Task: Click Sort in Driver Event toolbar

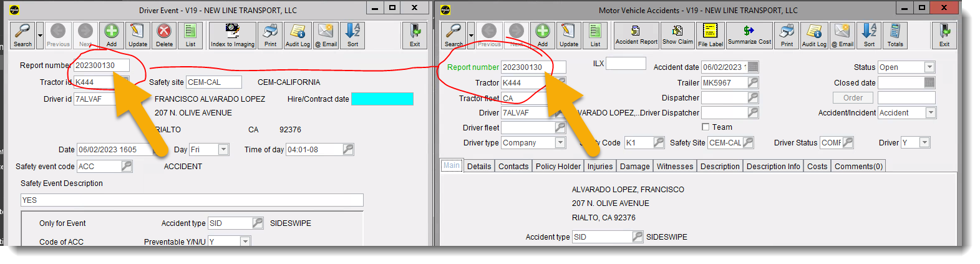Action: 352,36
